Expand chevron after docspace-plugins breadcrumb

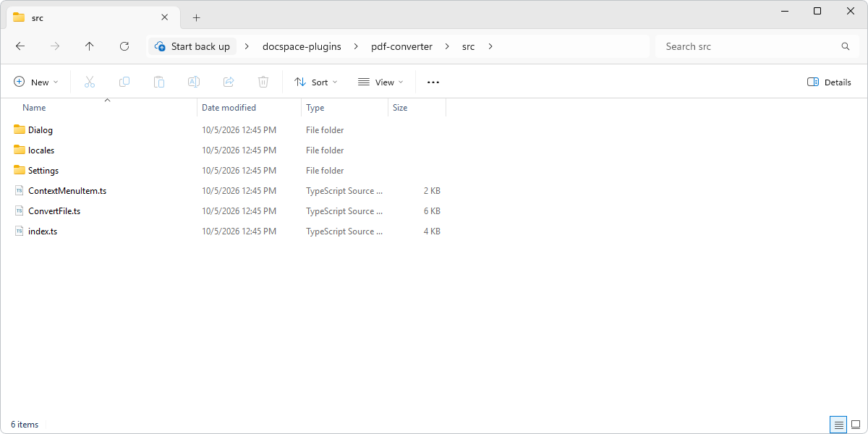tap(356, 46)
